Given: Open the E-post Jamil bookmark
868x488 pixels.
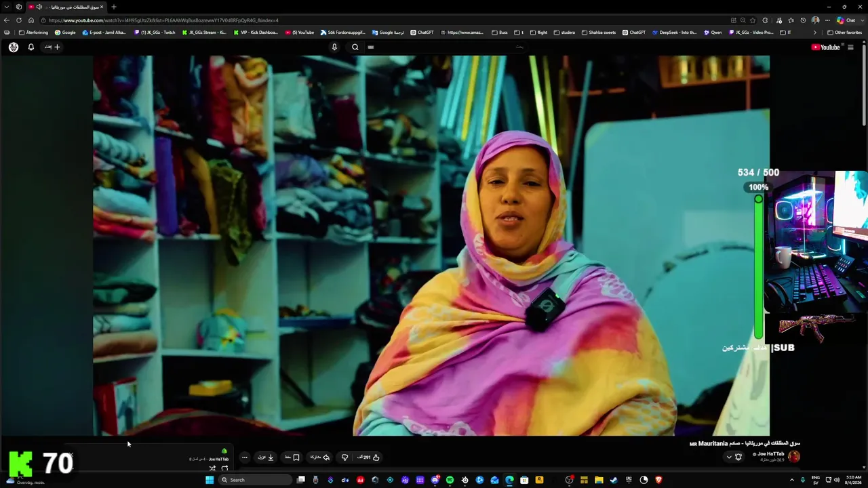Looking at the screenshot, I should 104,33.
